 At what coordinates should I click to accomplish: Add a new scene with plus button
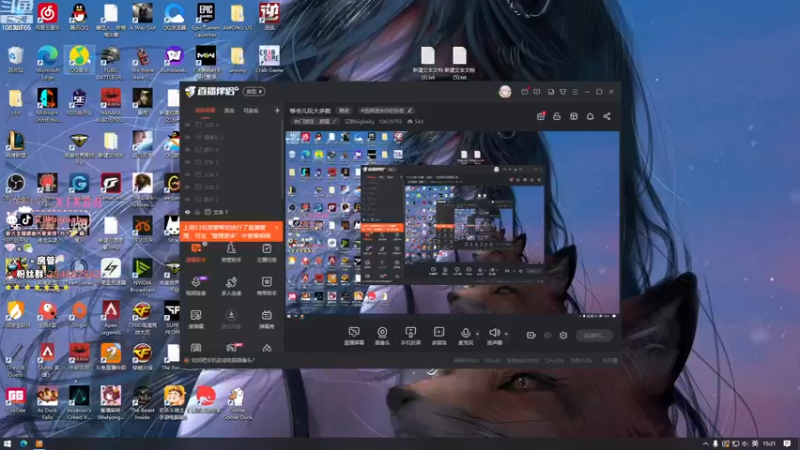(x=277, y=110)
